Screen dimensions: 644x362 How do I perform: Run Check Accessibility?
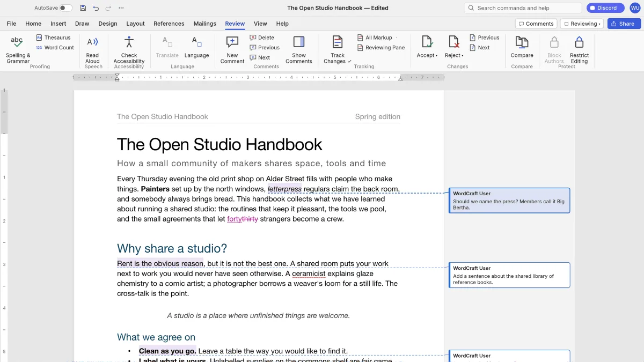point(129,49)
